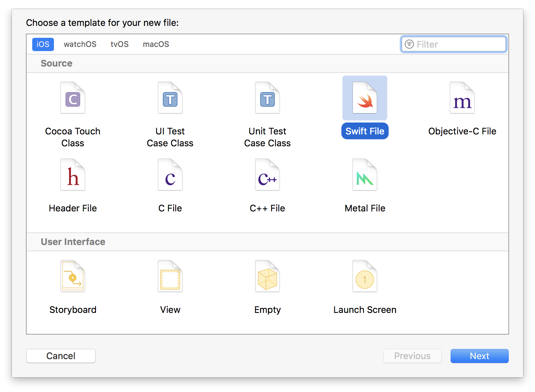Cancel the new file dialog
Image resolution: width=535 pixels, height=392 pixels.
[x=61, y=356]
